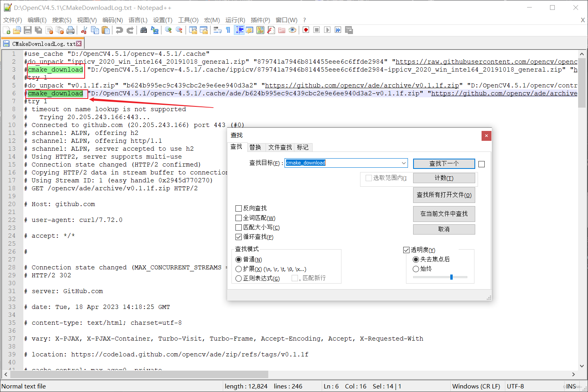The height and width of the screenshot is (392, 588).
Task: Click the 查找下一个 button
Action: 444,163
